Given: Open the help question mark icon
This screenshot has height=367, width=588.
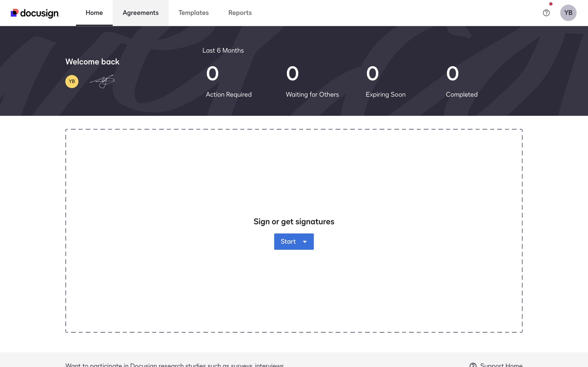Looking at the screenshot, I should pyautogui.click(x=546, y=13).
